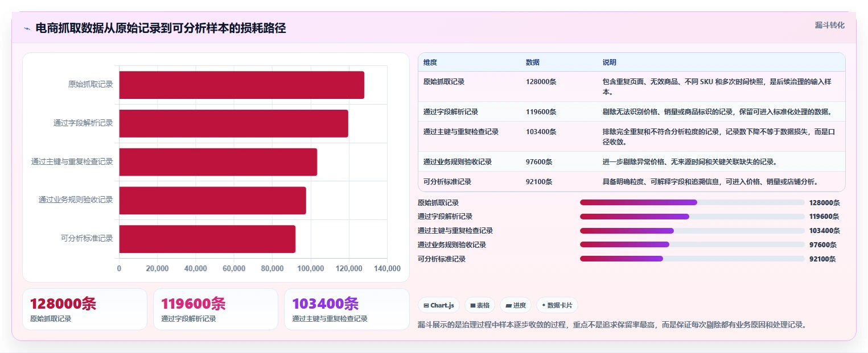Click the 通过主键与重复检查记录 bar in the chart
The height and width of the screenshot is (353, 868).
point(218,162)
